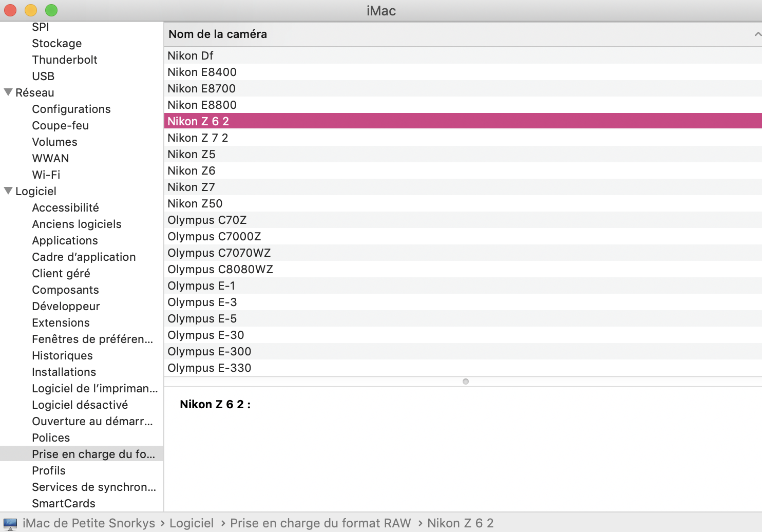Open Logiciel désactivé in the sidebar
This screenshot has width=762, height=532.
[x=80, y=405]
